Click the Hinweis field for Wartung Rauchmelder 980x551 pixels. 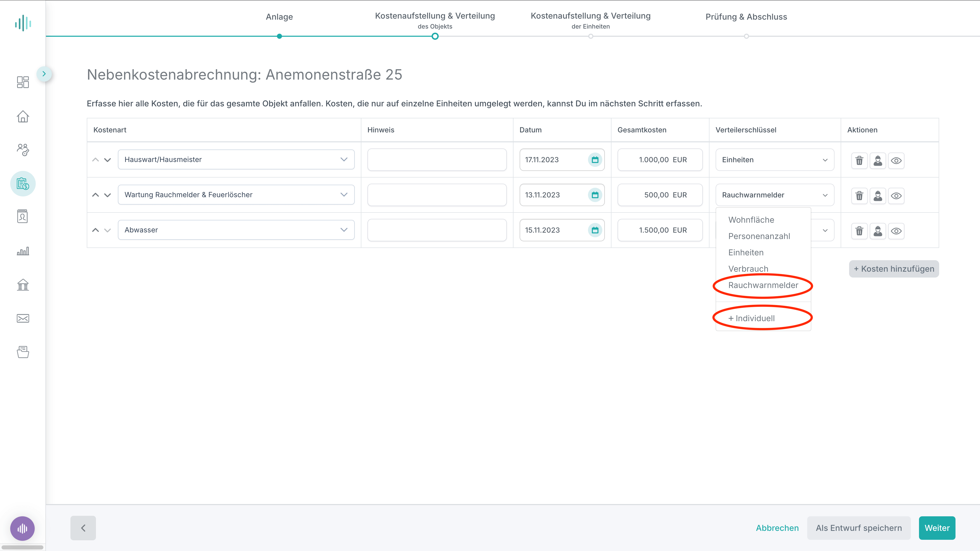tap(437, 195)
